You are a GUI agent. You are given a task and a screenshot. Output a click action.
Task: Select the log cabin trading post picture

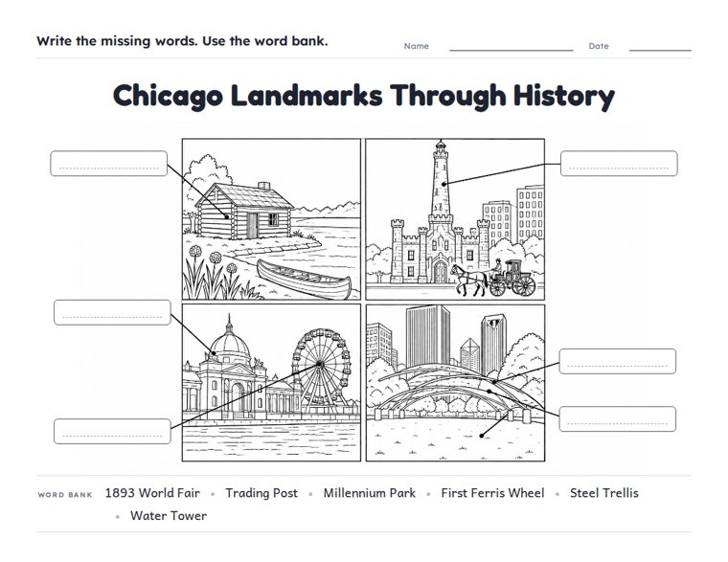[x=271, y=219]
